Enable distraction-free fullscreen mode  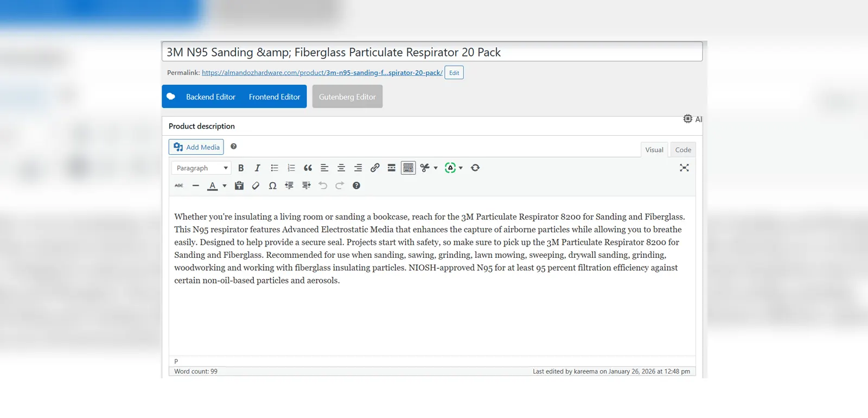point(684,168)
